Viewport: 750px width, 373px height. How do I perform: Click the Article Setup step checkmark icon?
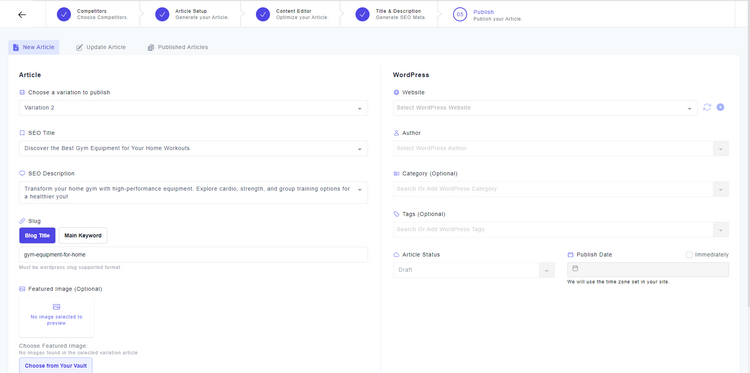click(x=162, y=14)
